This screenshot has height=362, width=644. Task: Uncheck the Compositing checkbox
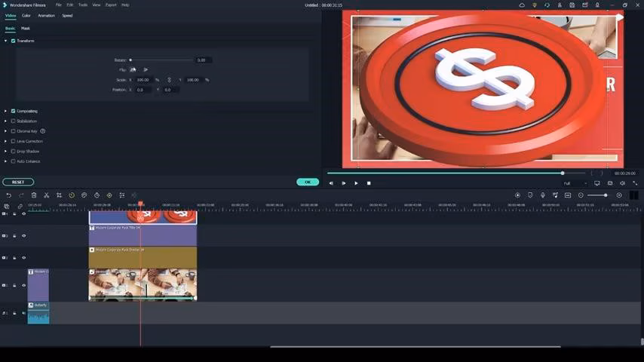pyautogui.click(x=13, y=111)
